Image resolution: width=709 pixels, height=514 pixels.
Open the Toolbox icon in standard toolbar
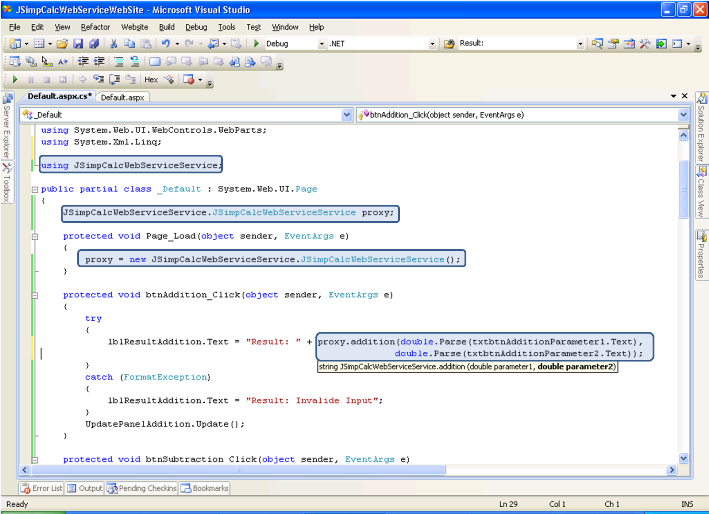644,44
